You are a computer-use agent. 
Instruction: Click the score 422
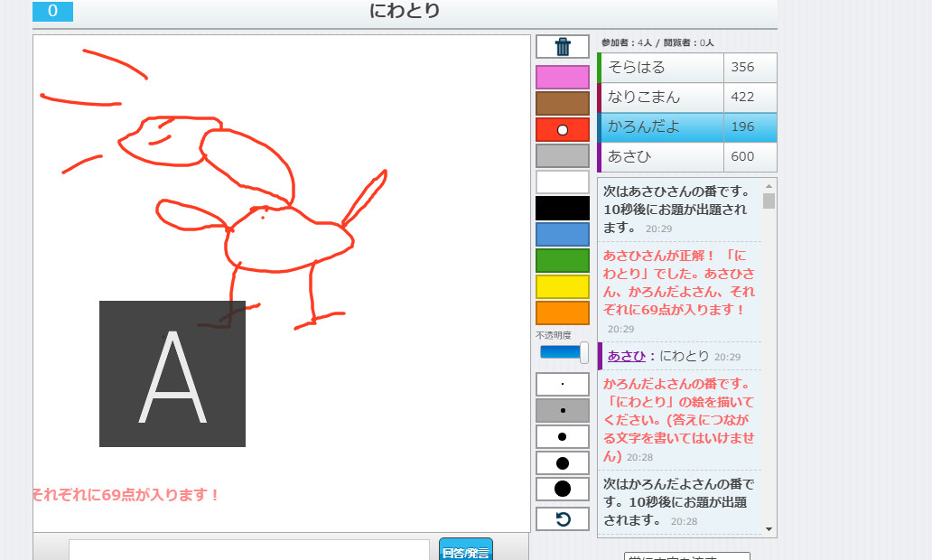[742, 97]
